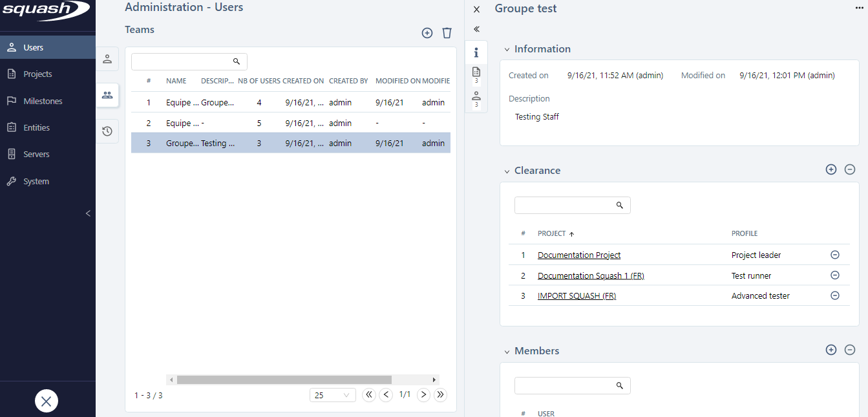Click the teams search input field
Viewport: 868px width, 417px height.
(x=182, y=61)
